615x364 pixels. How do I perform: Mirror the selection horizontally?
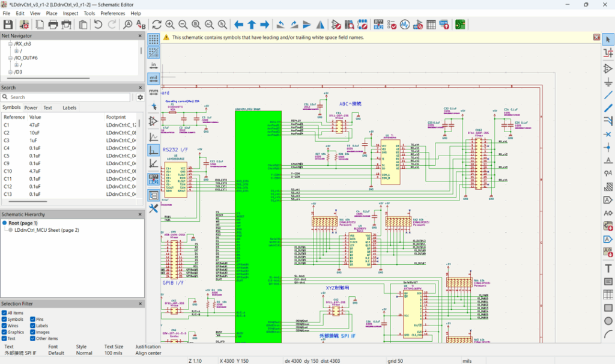click(x=320, y=24)
